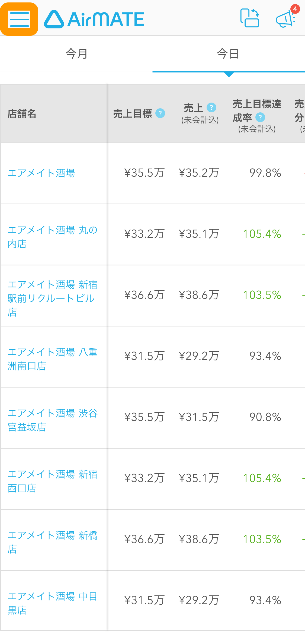Image resolution: width=305 pixels, height=644 pixels.
Task: Click the 売上目標達成率 column header
Action: (x=257, y=116)
